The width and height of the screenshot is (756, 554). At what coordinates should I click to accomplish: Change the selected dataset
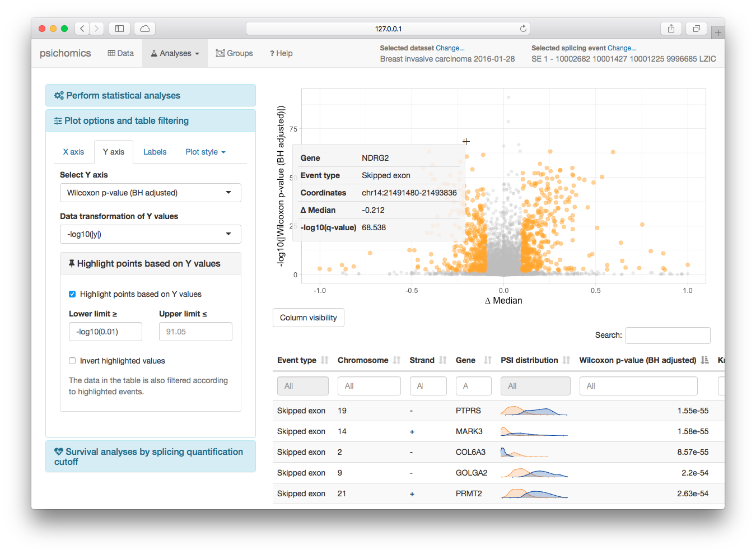point(450,48)
